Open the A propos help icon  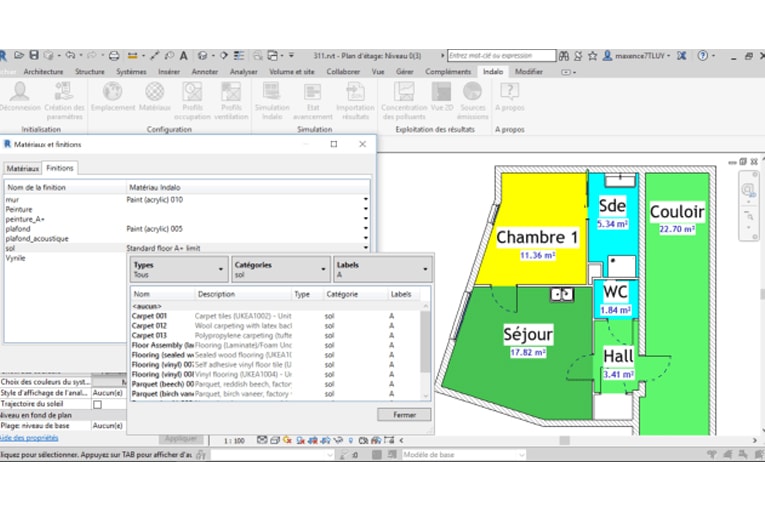click(x=510, y=93)
